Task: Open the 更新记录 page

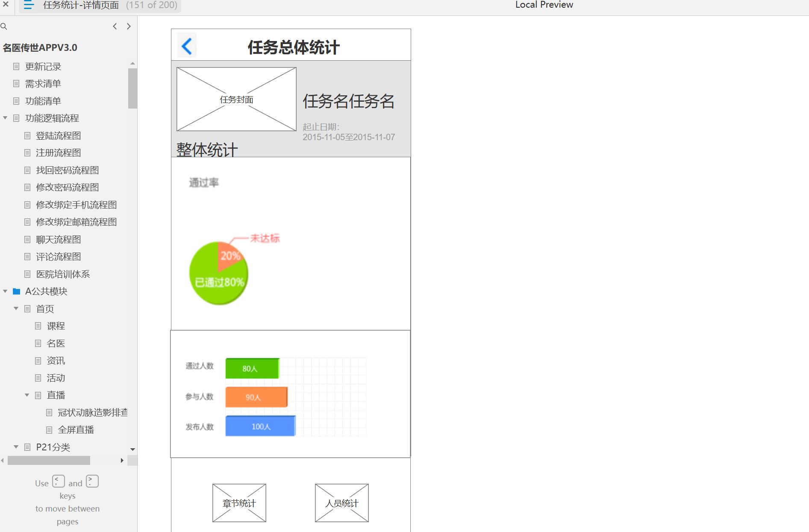Action: pos(43,67)
